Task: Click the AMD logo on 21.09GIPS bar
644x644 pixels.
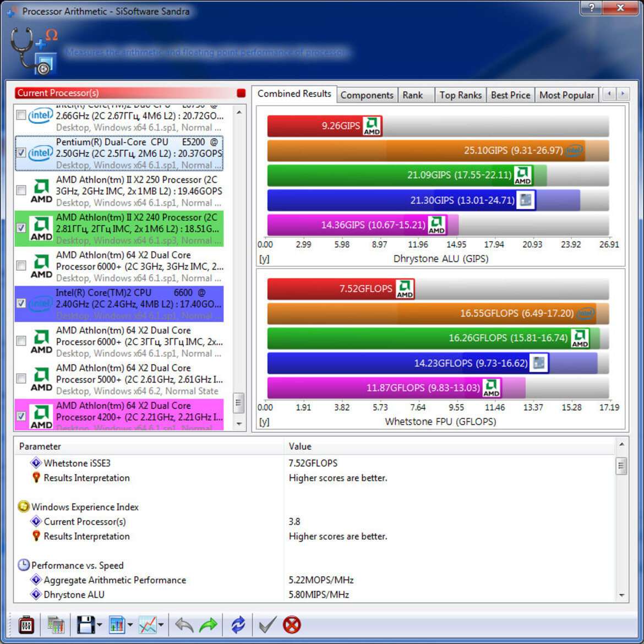Action: [x=522, y=176]
